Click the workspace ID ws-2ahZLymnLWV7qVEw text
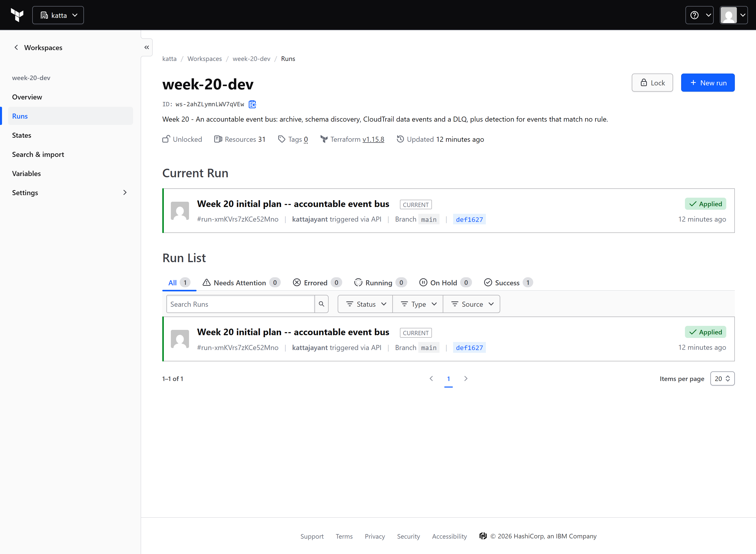 210,104
